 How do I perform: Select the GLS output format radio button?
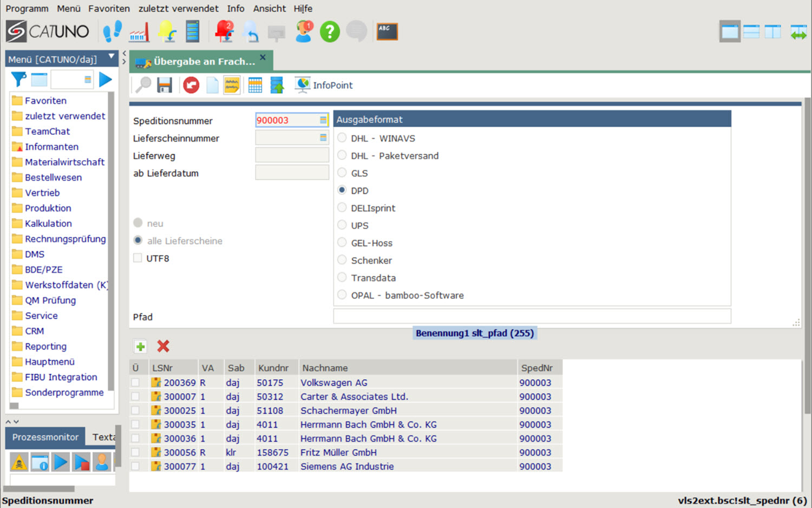(342, 173)
